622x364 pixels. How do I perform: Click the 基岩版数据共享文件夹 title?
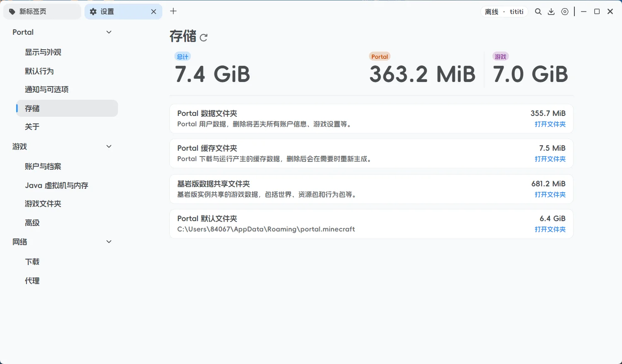point(214,184)
